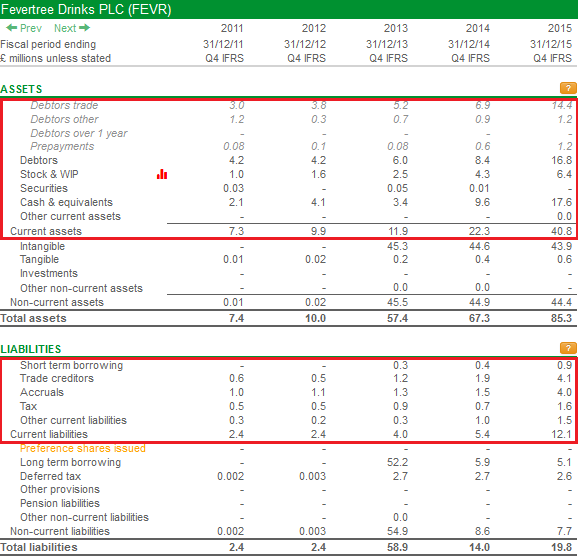Click the Long term borrowing label
This screenshot has height=558, width=578.
click(x=70, y=462)
